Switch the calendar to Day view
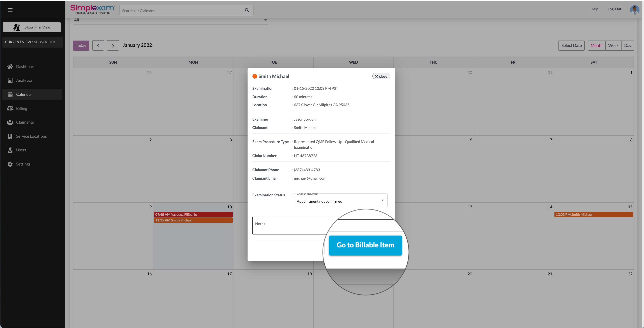 coord(627,45)
